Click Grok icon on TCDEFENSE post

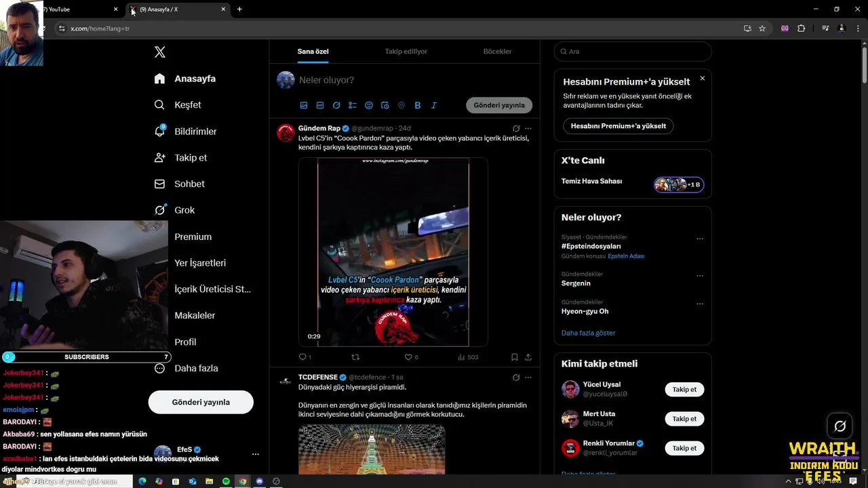coord(516,378)
